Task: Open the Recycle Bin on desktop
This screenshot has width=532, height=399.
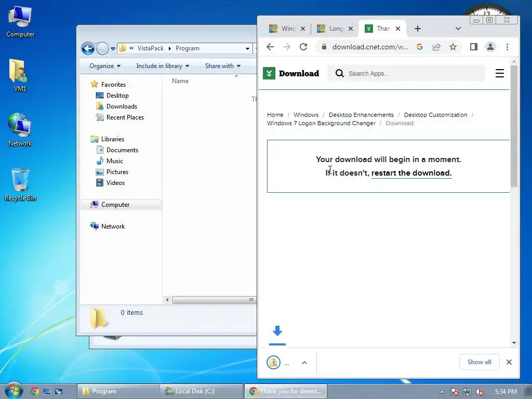Action: 20,184
